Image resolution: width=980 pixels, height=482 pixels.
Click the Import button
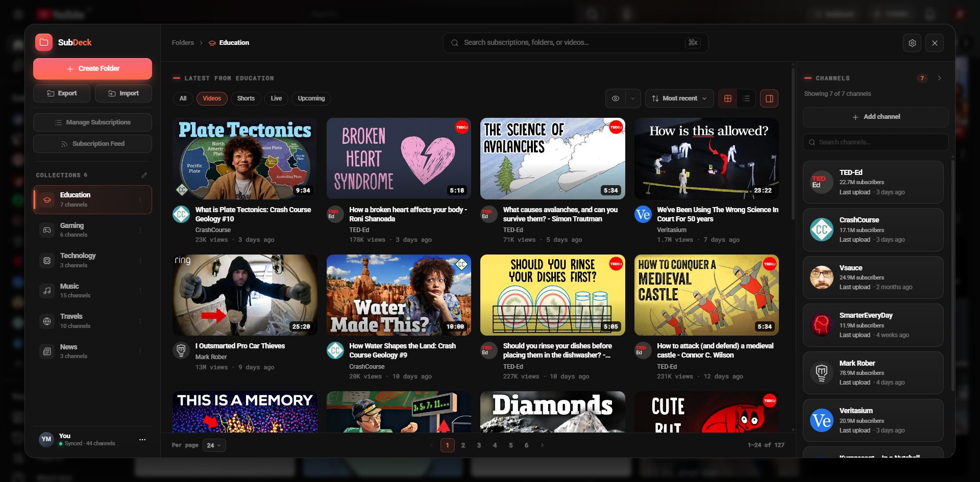[x=124, y=93]
